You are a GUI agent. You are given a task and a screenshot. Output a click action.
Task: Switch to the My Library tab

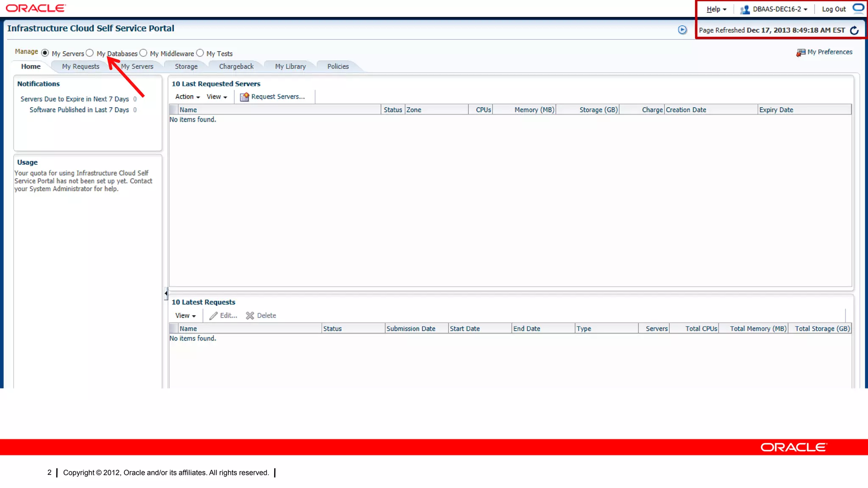(290, 67)
